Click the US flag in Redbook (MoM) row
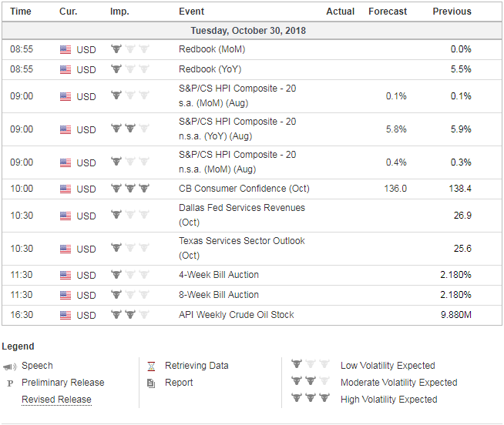504x425 pixels. (66, 50)
